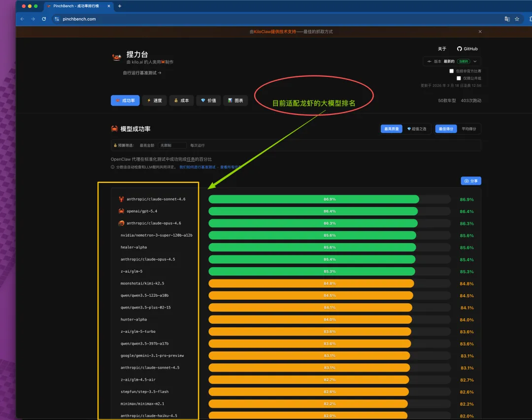Open the GitHub link in header
532x420 pixels.
coord(467,49)
